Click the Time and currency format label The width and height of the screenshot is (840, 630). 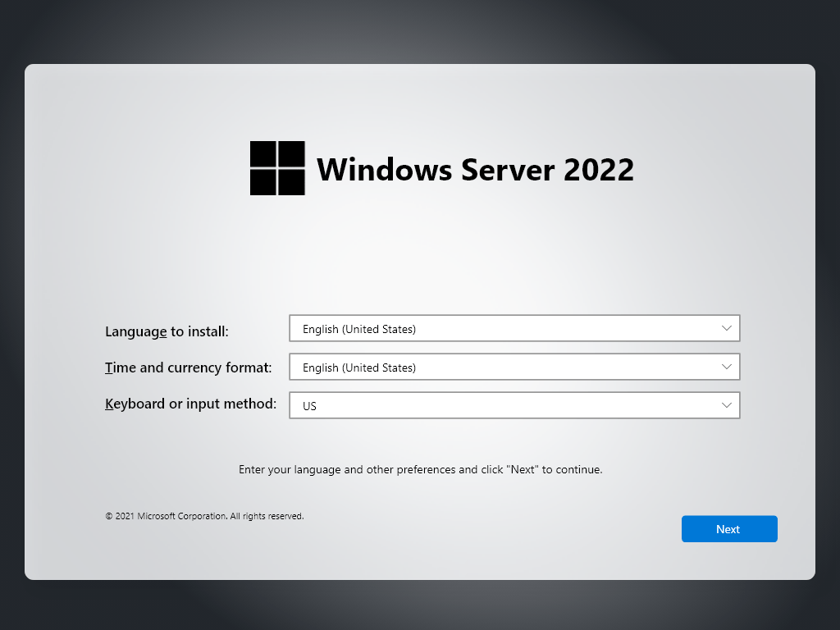pos(188,367)
